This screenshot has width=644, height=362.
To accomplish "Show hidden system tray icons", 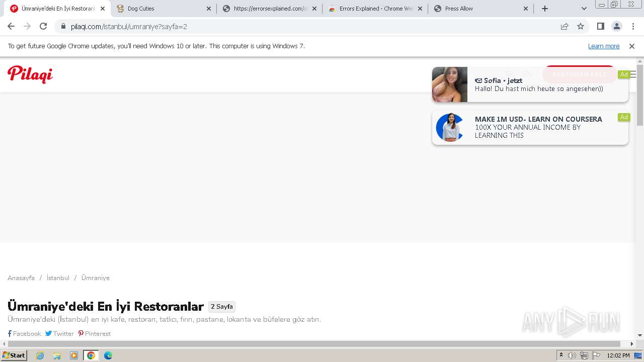I will pos(561,355).
